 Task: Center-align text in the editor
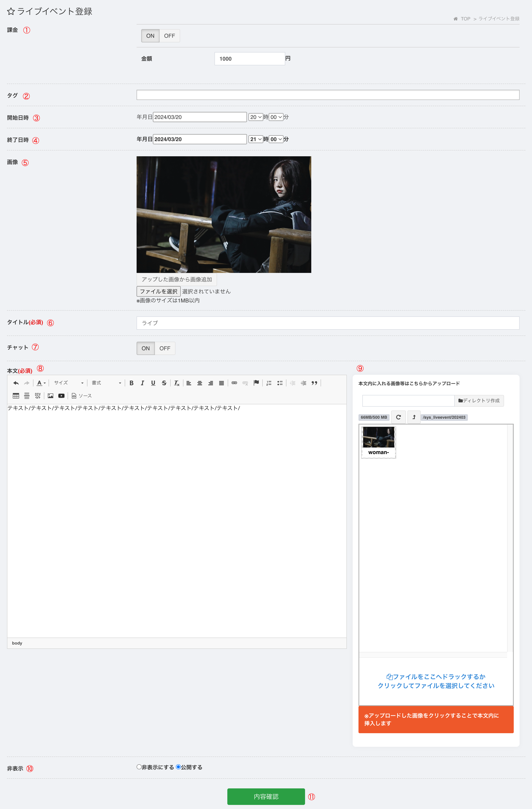(x=200, y=383)
